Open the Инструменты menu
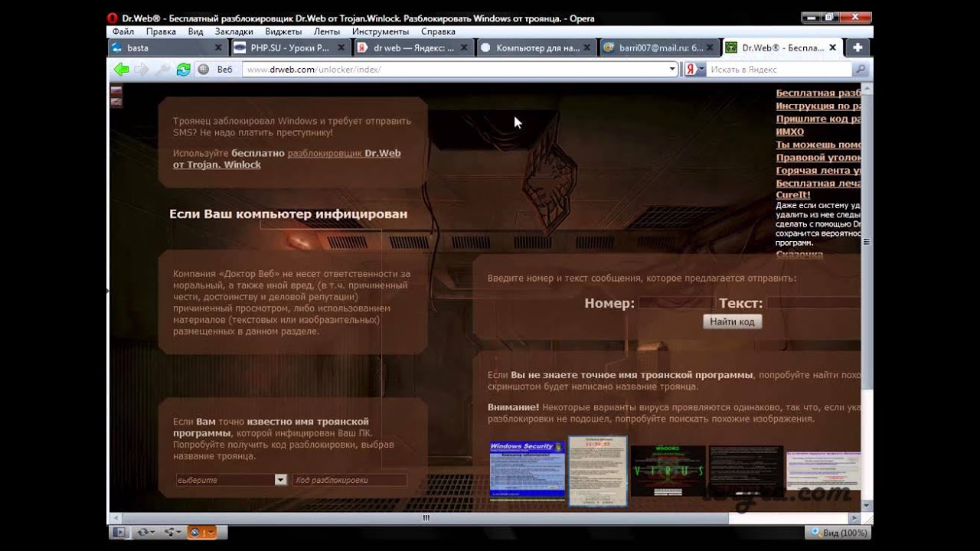980x551 pixels. [381, 31]
